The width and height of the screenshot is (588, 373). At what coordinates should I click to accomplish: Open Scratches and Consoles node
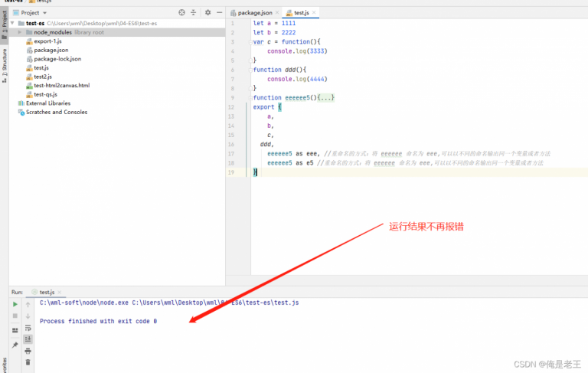[56, 112]
